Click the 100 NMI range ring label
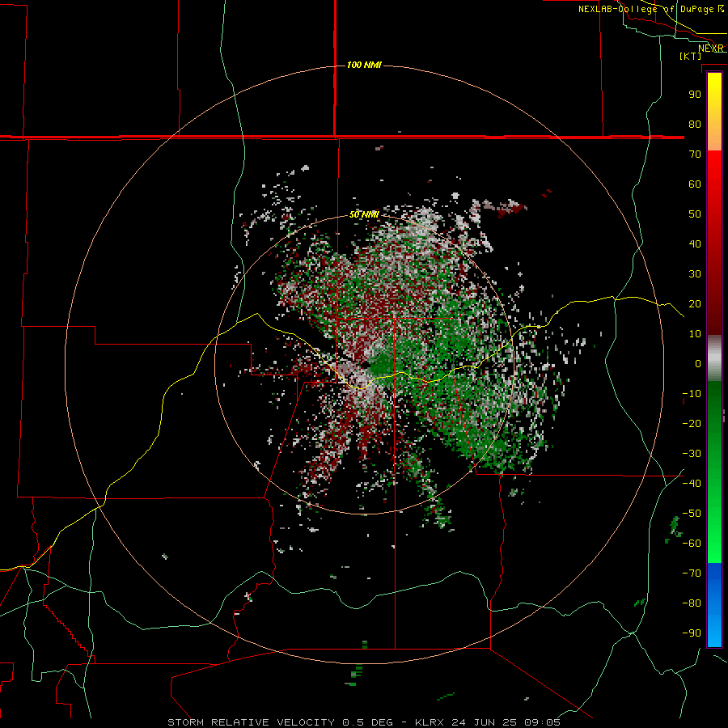This screenshot has height=728, width=728. (364, 65)
